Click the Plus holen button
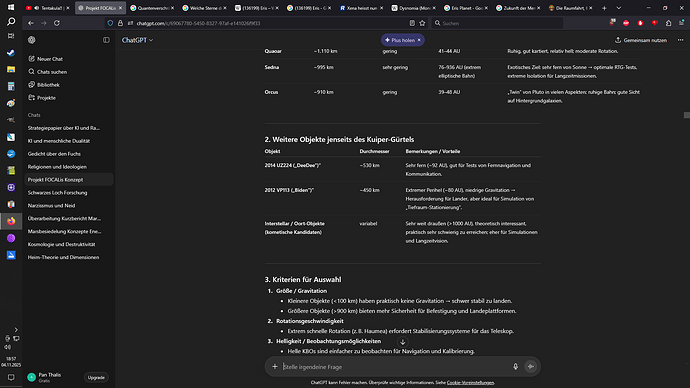690x388 pixels. 400,40
